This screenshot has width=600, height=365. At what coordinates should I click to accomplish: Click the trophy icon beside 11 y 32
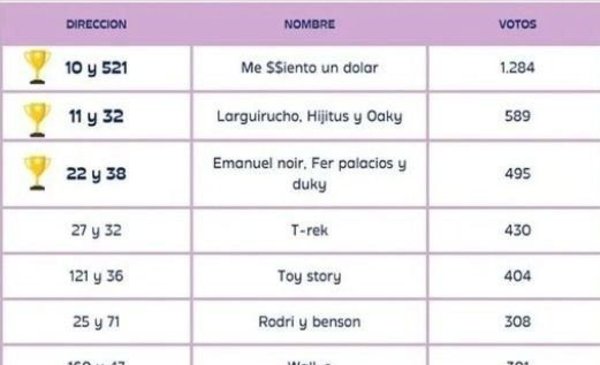37,120
